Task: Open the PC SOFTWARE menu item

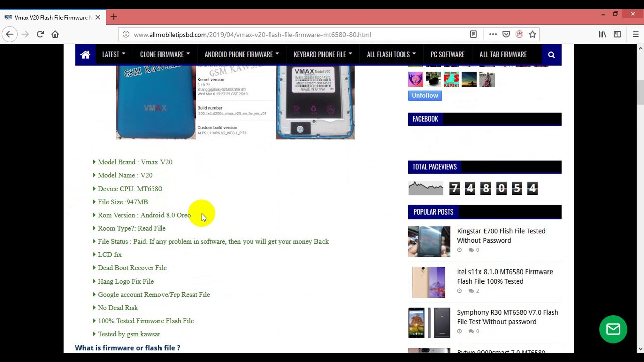Action: click(447, 54)
